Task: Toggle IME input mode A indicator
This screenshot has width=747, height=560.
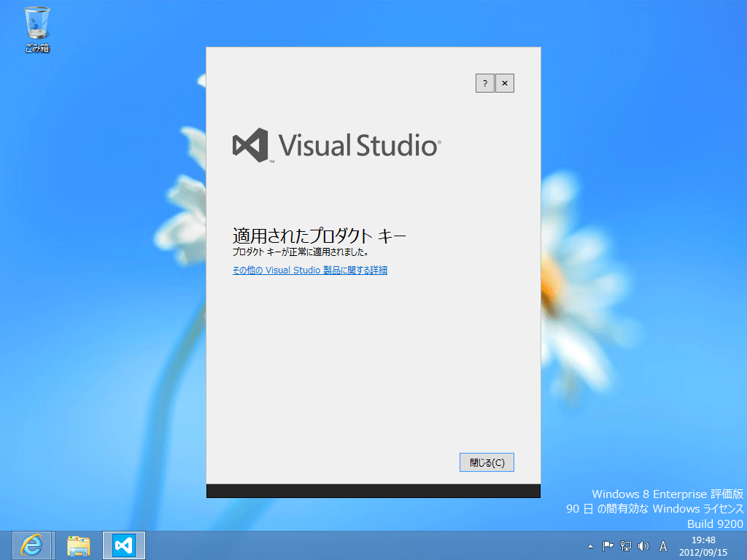Action: [662, 546]
